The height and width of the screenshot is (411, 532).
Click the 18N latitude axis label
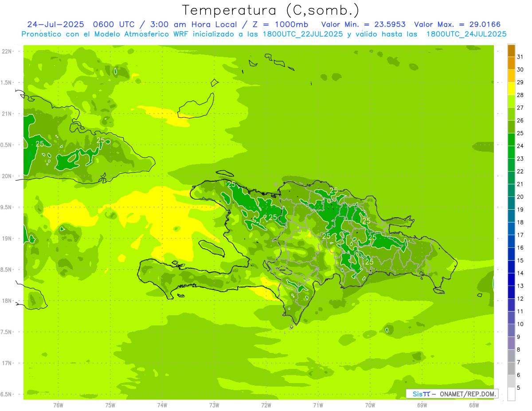(7, 301)
